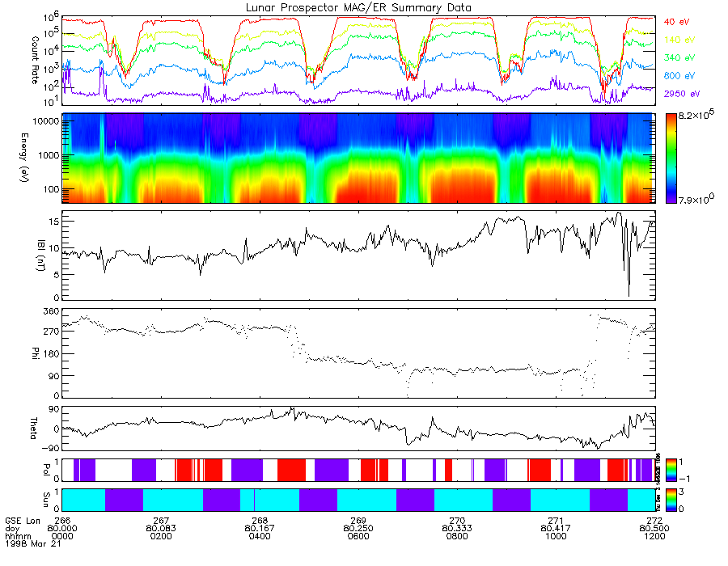Click the time tick label '1200'
The width and height of the screenshot is (728, 566).
[654, 536]
